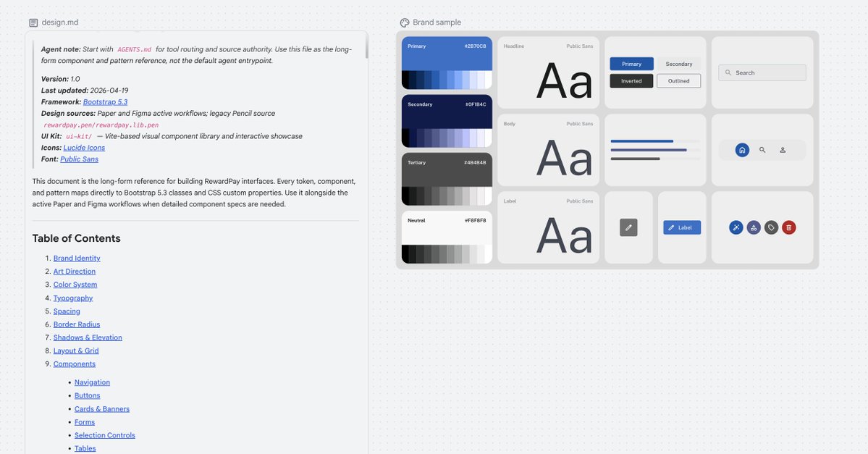Click the magnifier icon in Search field
This screenshot has height=454, width=868.
coord(728,72)
